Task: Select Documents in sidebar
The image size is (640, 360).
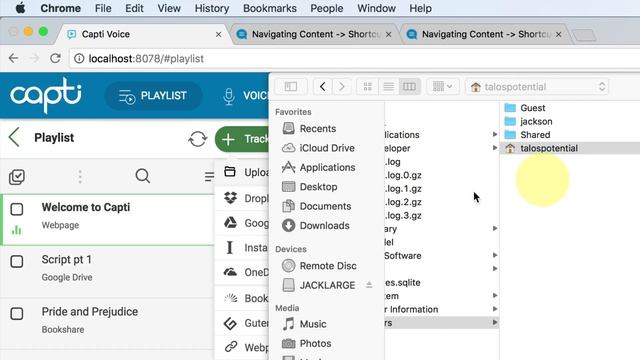Action: tap(317, 206)
